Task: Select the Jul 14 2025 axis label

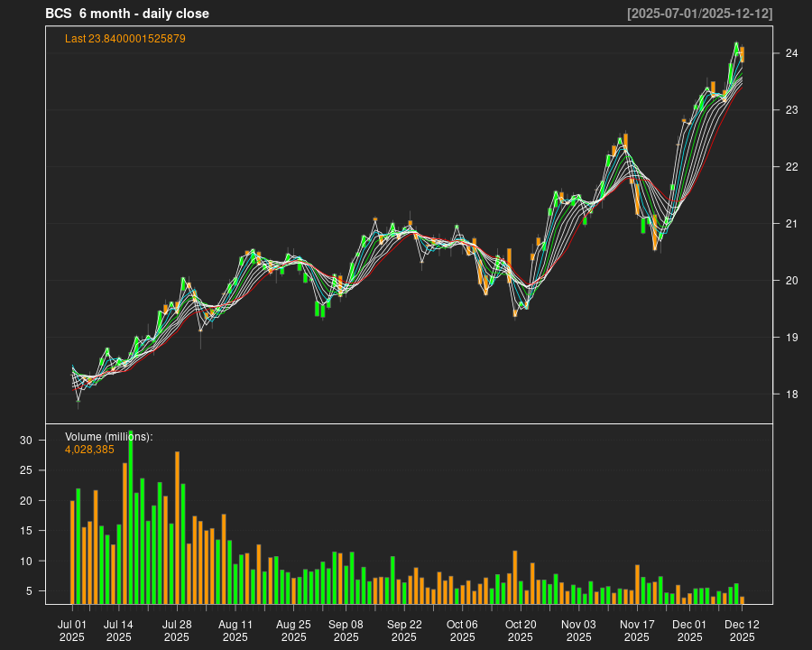Action: coord(118,630)
